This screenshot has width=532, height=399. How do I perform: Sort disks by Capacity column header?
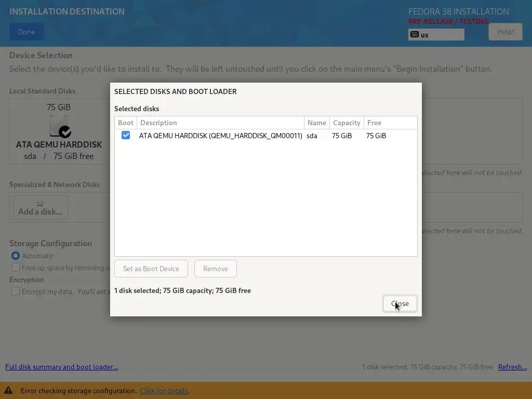click(x=347, y=123)
